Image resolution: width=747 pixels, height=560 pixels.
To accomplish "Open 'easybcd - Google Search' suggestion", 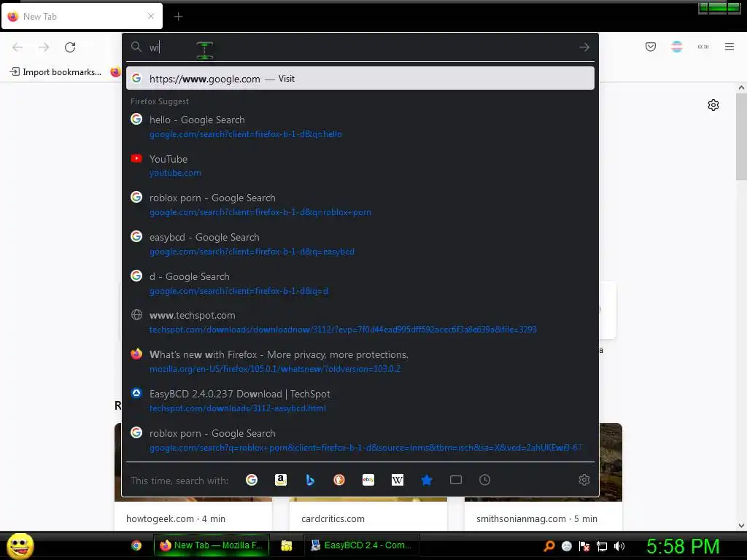I will pyautogui.click(x=360, y=244).
